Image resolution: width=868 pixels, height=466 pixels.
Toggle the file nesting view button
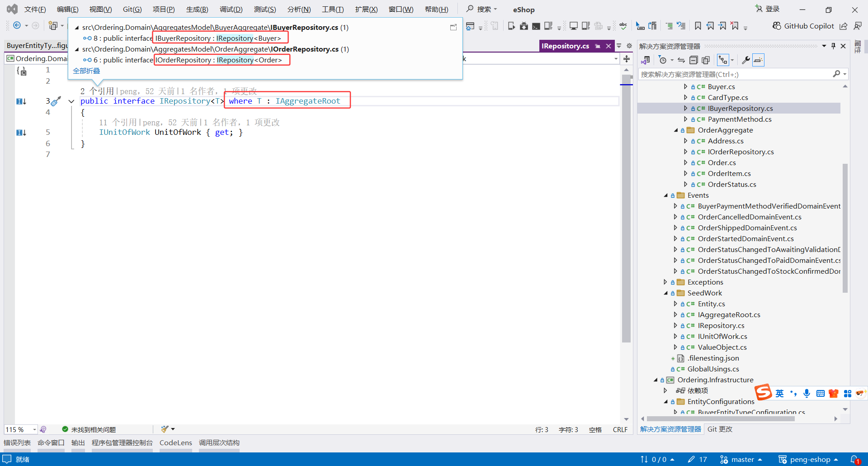[723, 60]
